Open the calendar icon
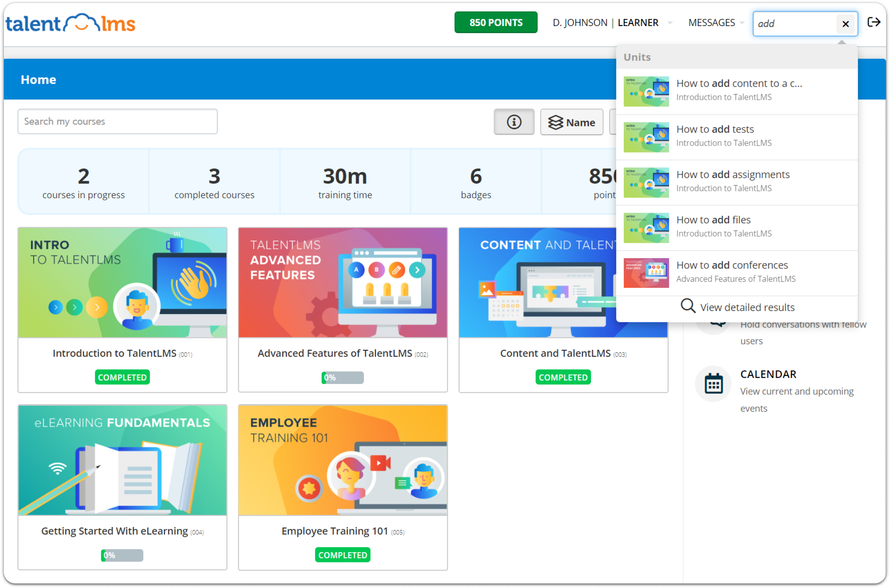The height and width of the screenshot is (588, 890). click(714, 384)
